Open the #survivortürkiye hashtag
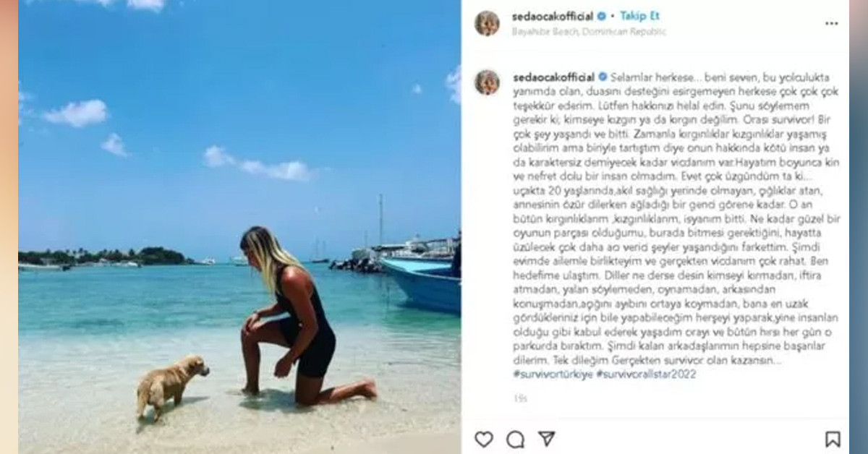Screen dimensions: 868x454 point(553,374)
